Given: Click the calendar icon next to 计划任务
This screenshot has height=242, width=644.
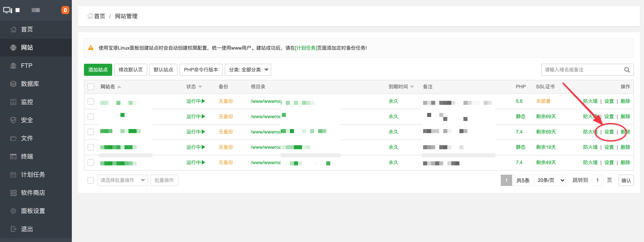Looking at the screenshot, I should click(14, 174).
